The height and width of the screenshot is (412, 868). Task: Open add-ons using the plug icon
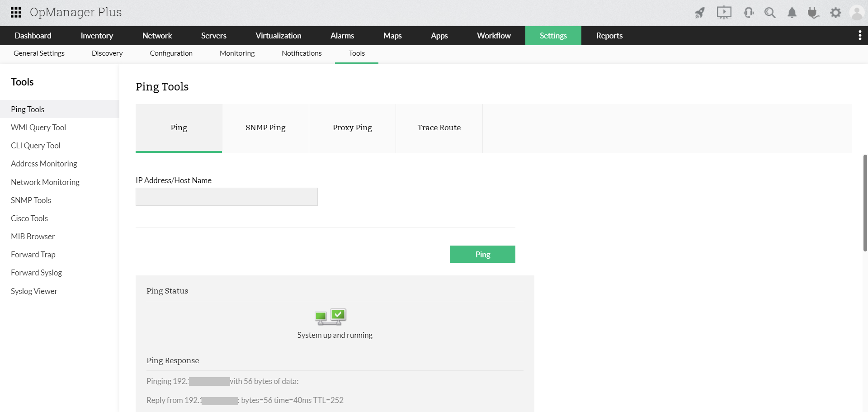(x=813, y=13)
